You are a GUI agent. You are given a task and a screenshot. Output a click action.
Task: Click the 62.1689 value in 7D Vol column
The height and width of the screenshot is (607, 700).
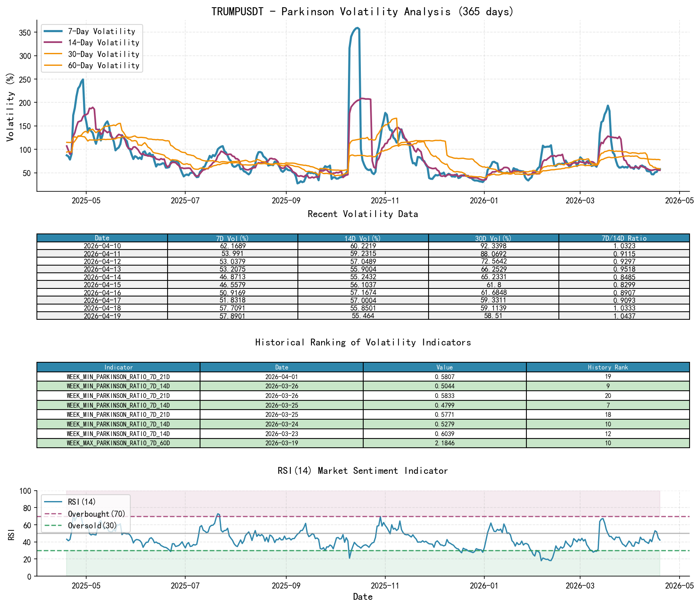click(233, 246)
